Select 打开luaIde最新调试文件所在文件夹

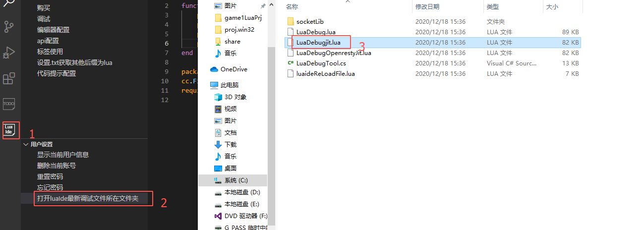pos(88,199)
